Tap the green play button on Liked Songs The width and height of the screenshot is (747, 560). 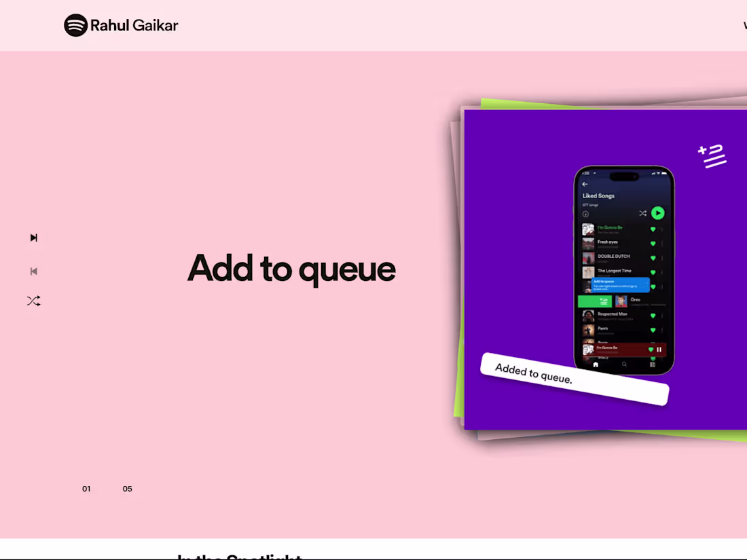(657, 213)
